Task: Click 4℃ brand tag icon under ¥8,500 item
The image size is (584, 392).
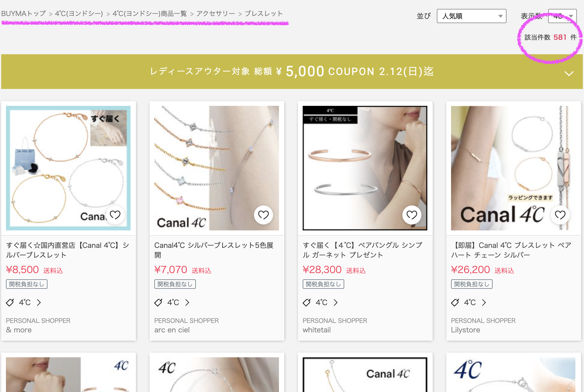Action: [10, 302]
